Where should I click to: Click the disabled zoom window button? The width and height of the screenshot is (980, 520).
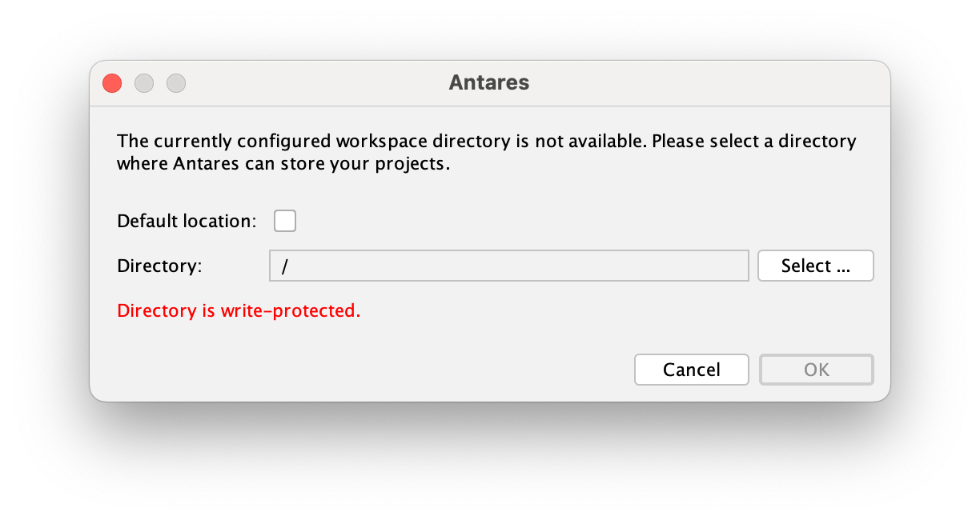tap(176, 83)
